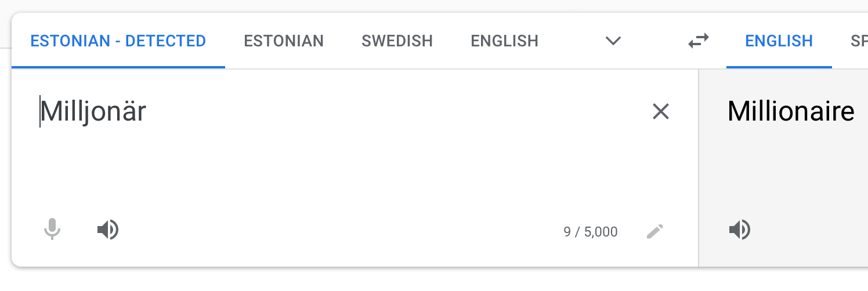868x291 pixels.
Task: Set source language to English
Action: coord(504,41)
